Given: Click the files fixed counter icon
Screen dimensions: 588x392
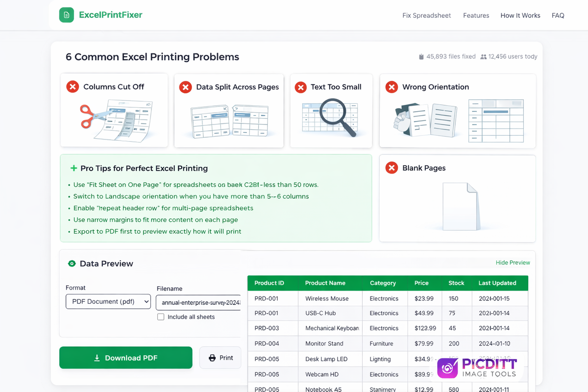Looking at the screenshot, I should point(421,56).
